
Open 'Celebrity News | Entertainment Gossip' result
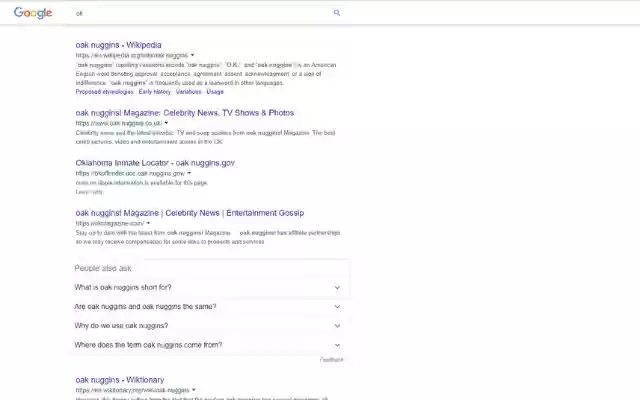click(190, 213)
